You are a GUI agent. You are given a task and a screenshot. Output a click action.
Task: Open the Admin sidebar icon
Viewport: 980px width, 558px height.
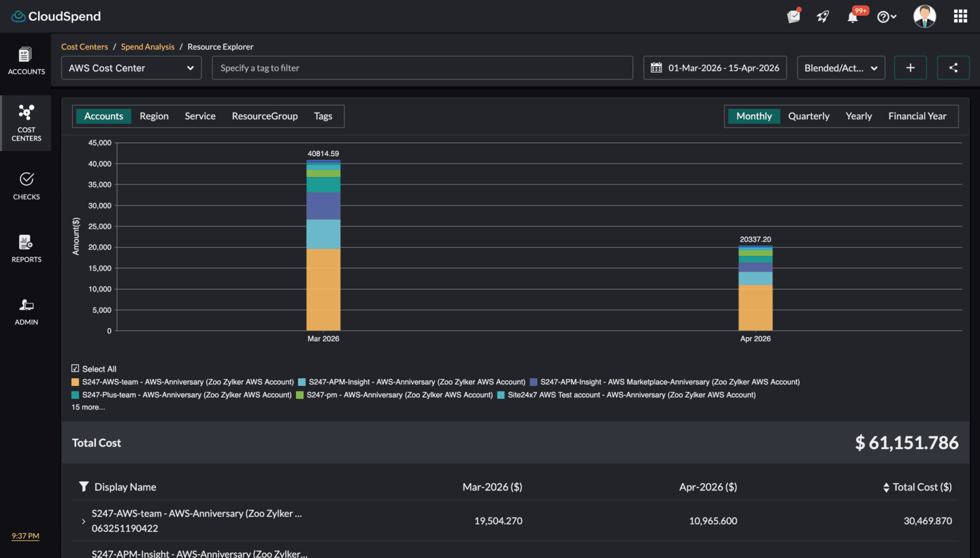[26, 311]
